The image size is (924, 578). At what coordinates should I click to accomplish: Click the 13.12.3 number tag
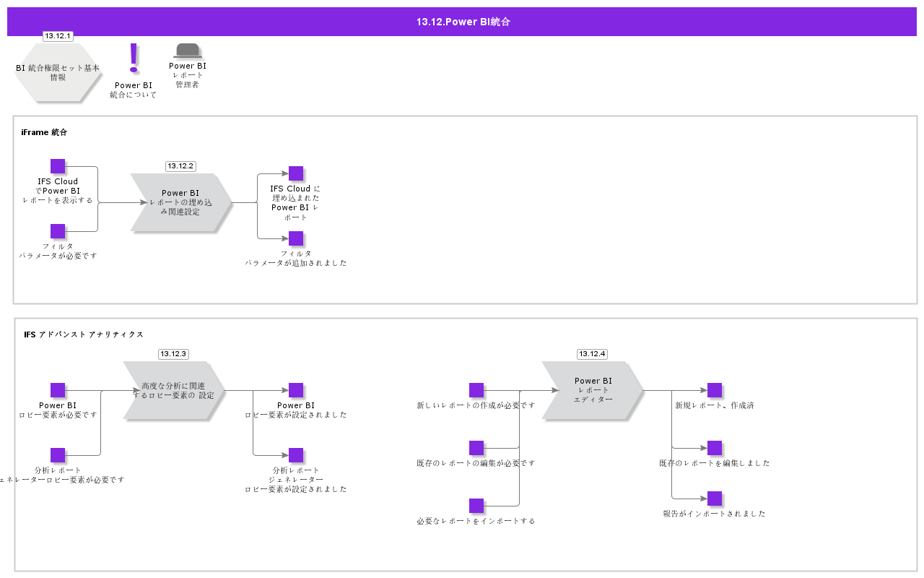pyautogui.click(x=173, y=354)
